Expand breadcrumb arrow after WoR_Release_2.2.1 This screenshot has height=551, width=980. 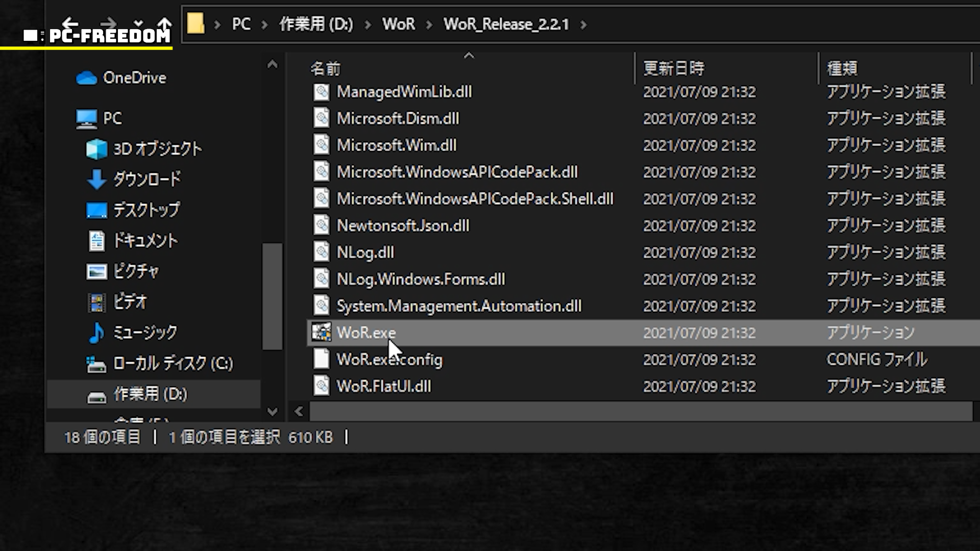(583, 24)
